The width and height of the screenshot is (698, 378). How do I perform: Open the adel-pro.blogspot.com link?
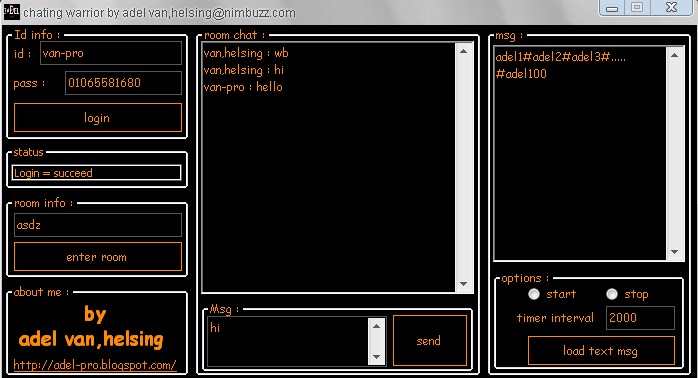[95, 365]
